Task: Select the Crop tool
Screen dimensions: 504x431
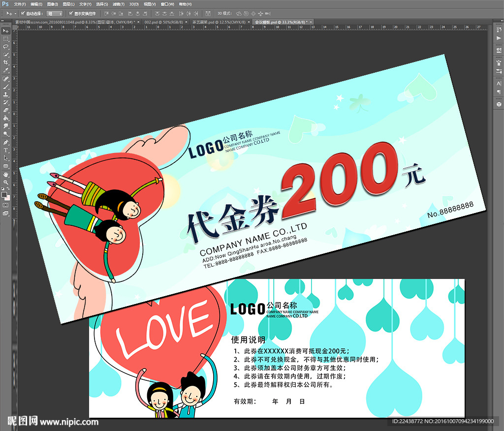Action: coord(6,62)
